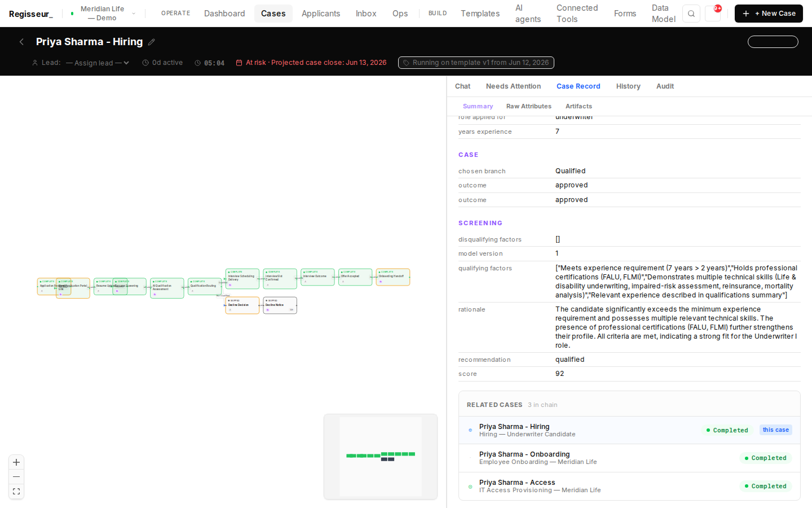This screenshot has height=508, width=812.
Task: Open the Forms nav item
Action: 625,14
